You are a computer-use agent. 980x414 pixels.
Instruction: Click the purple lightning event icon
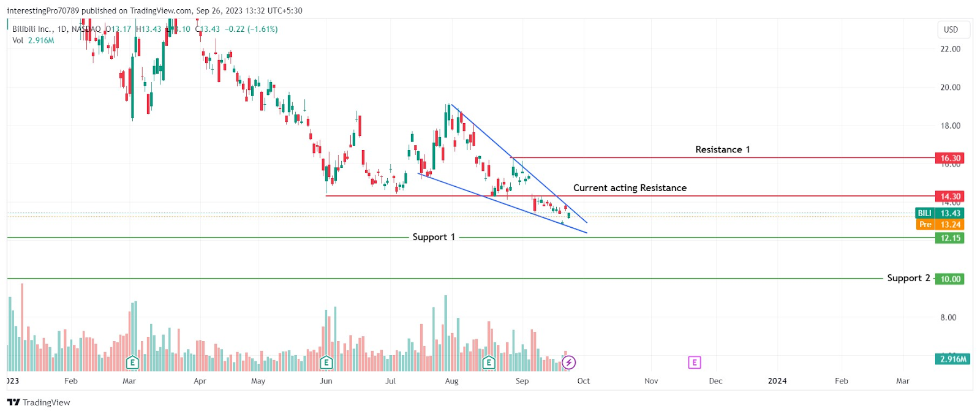[x=569, y=363]
